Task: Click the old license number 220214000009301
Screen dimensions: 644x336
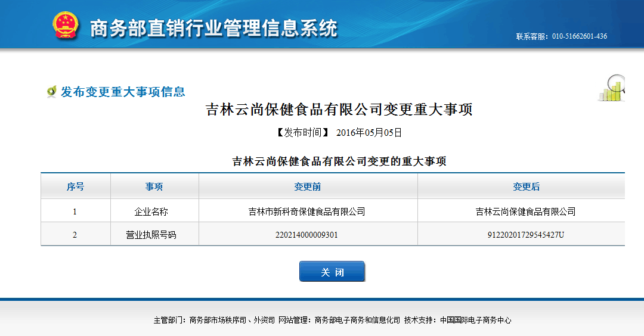Action: coord(306,235)
